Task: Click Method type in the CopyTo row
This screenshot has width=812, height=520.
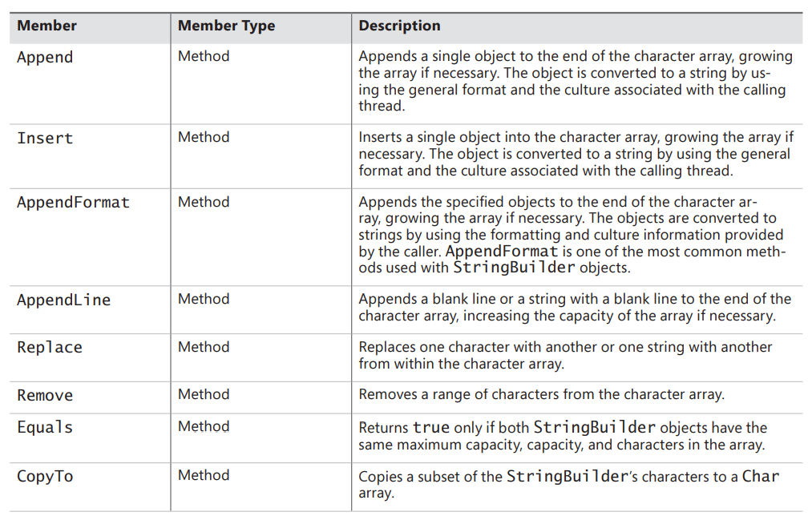Action: click(x=204, y=475)
